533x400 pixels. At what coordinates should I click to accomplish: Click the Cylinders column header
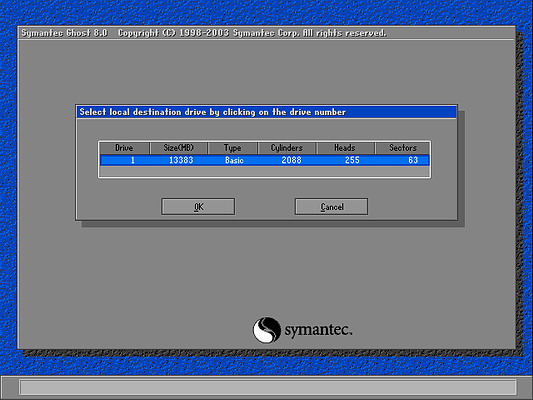[x=287, y=148]
